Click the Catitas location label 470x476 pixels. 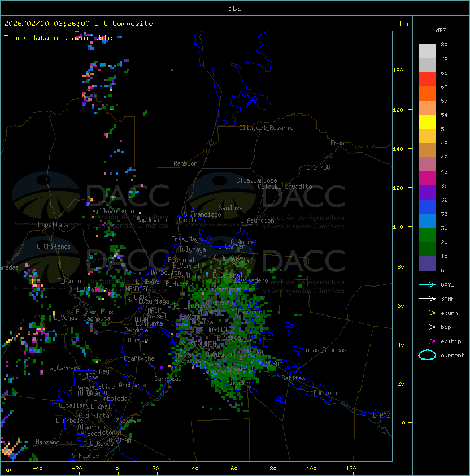tap(293, 378)
